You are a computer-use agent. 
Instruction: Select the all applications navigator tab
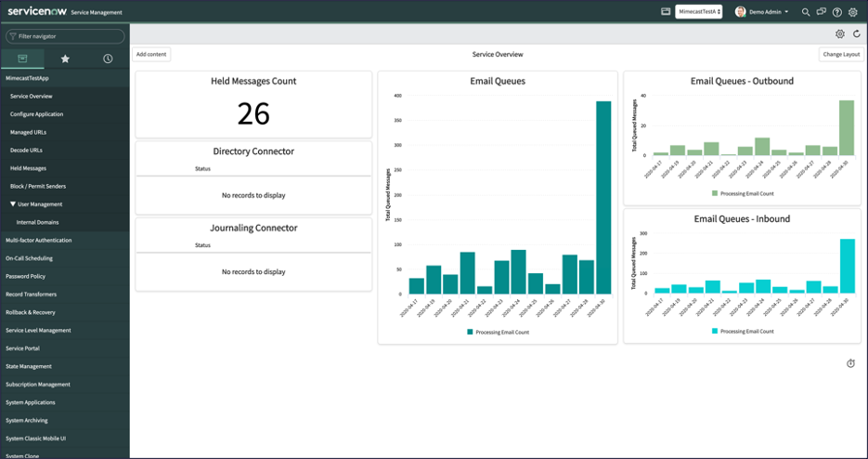click(x=22, y=59)
